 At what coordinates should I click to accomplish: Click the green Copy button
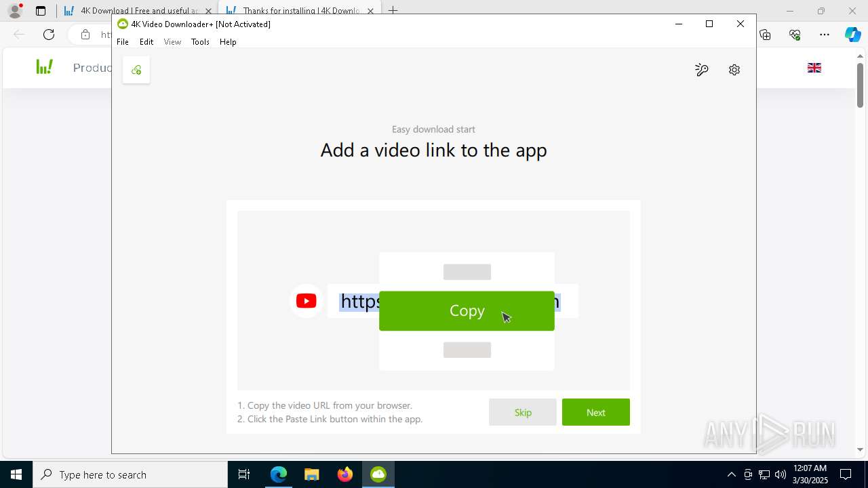[467, 311]
